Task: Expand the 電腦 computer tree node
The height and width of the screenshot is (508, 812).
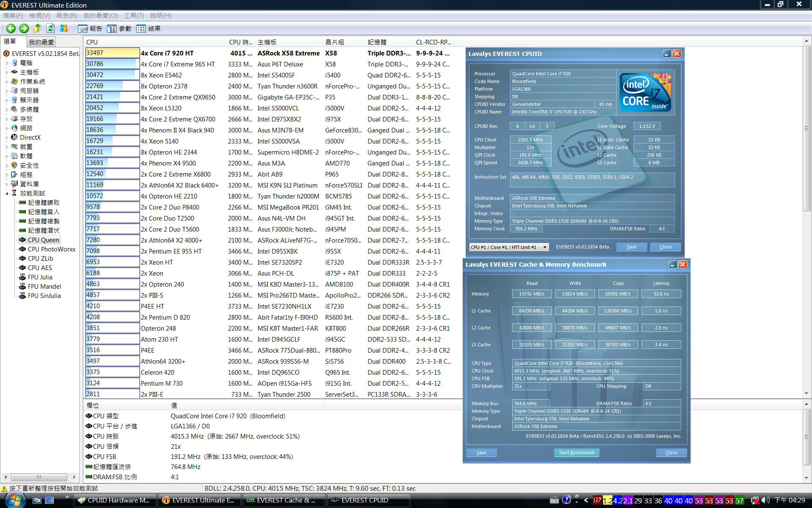Action: [x=7, y=63]
